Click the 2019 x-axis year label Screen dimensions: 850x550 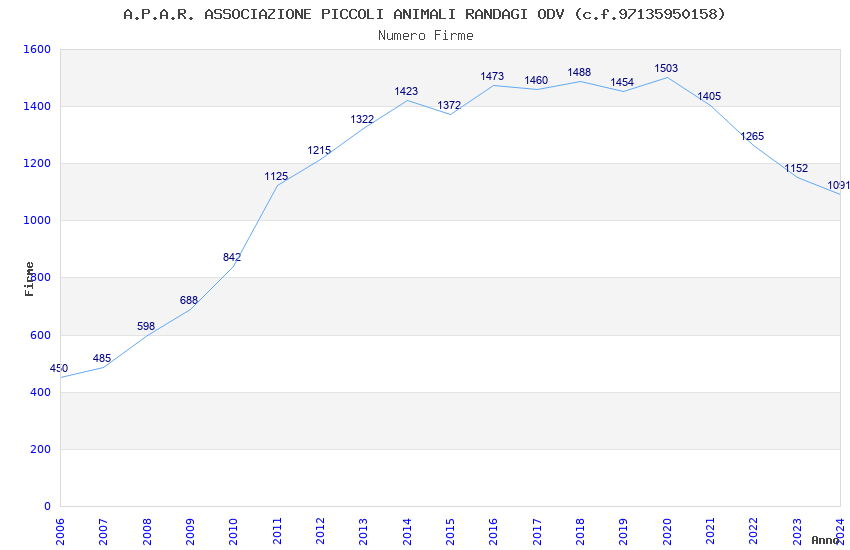tap(623, 532)
